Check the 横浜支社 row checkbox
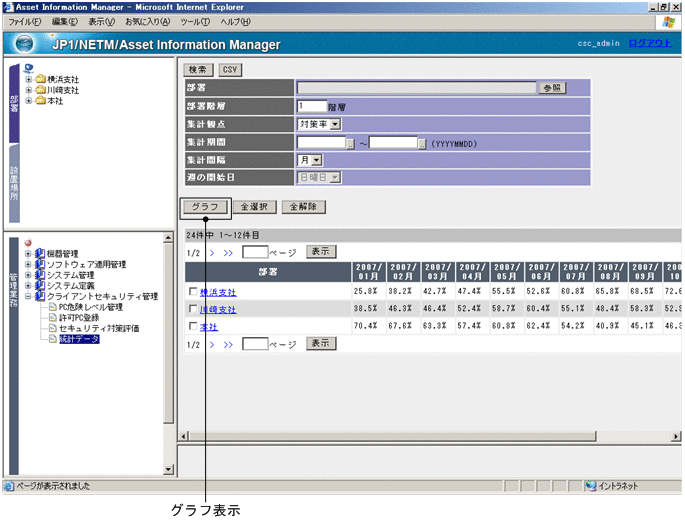685x523 pixels. click(193, 292)
